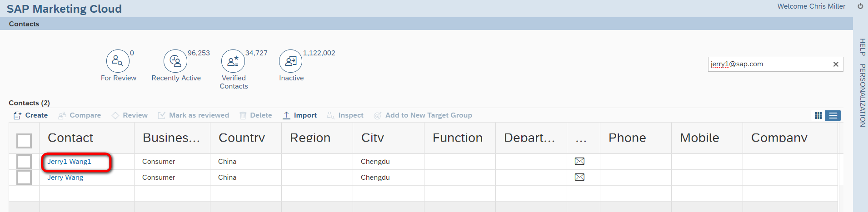Open the HELP side panel tab
Screen dimensions: 868x212
(x=862, y=47)
